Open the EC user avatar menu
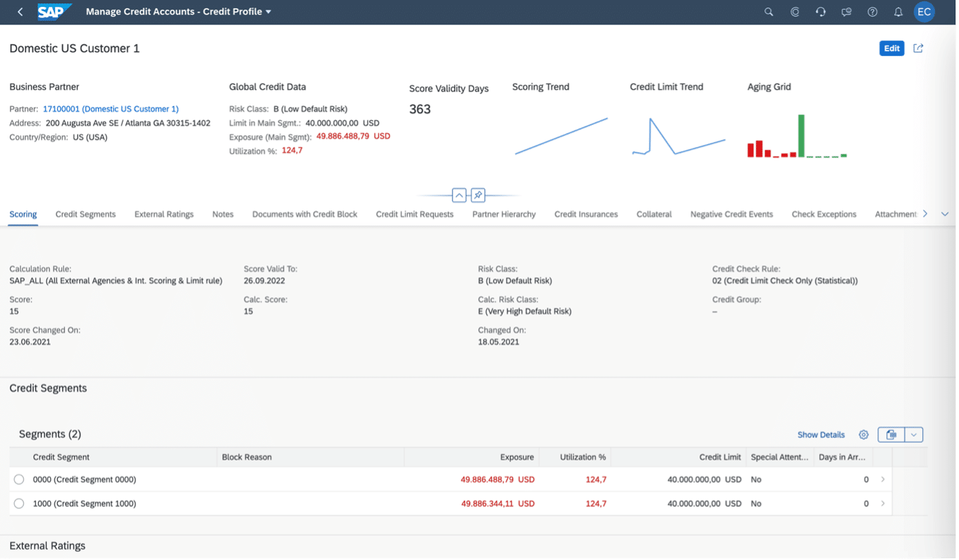This screenshot has width=959, height=560. [924, 12]
